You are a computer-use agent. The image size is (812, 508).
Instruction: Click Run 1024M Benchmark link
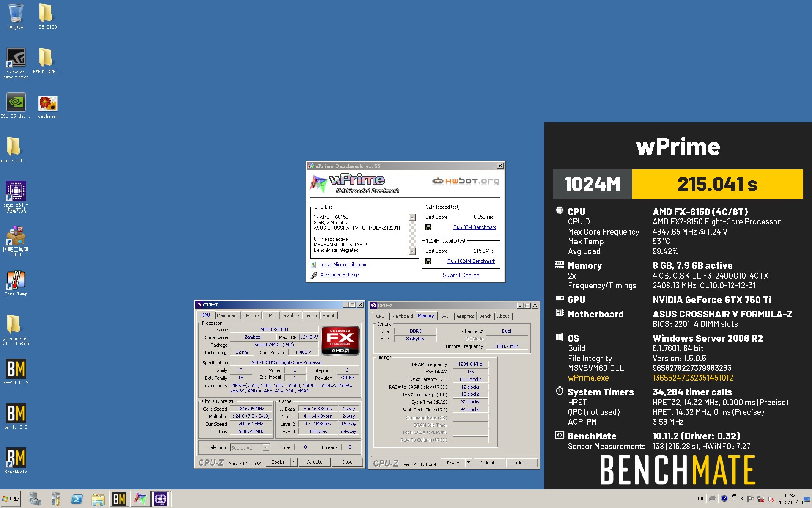point(471,261)
